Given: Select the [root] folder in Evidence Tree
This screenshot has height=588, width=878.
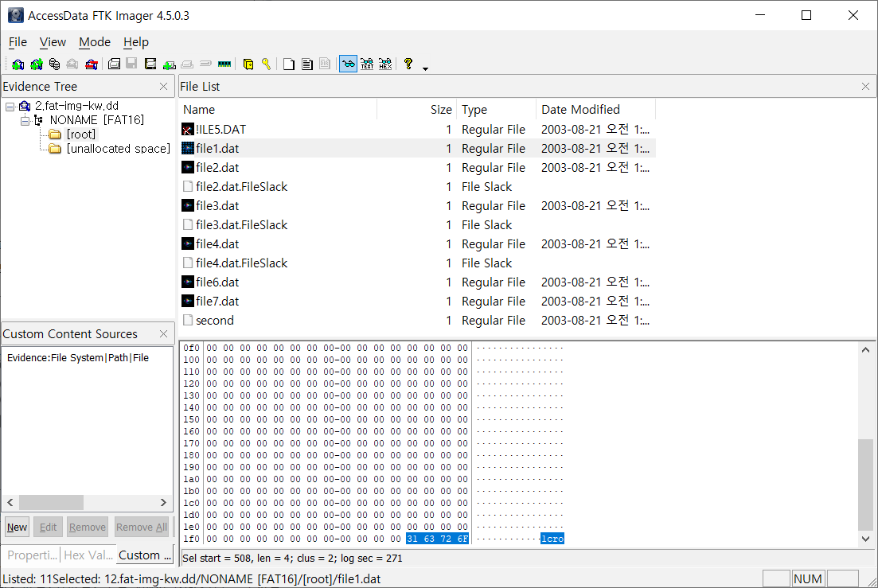Looking at the screenshot, I should pos(81,134).
